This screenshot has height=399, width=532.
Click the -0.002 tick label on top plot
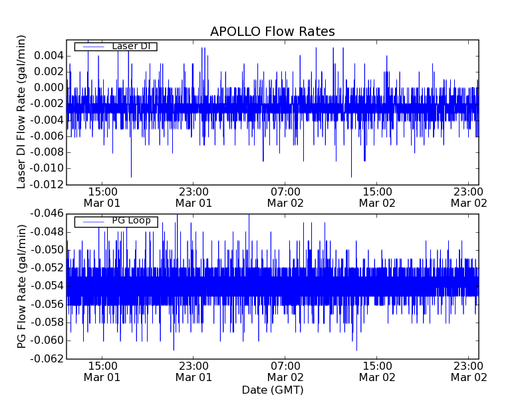[47, 104]
